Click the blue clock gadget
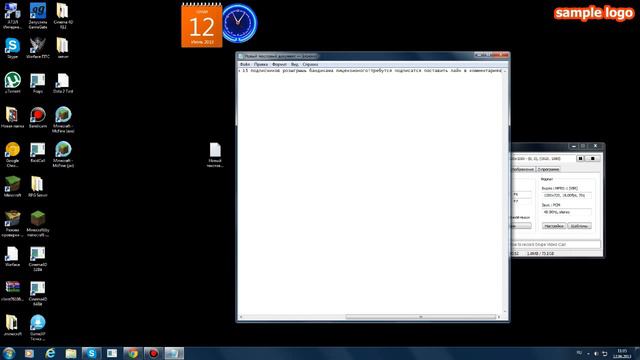This screenshot has width=640, height=360. [239, 23]
